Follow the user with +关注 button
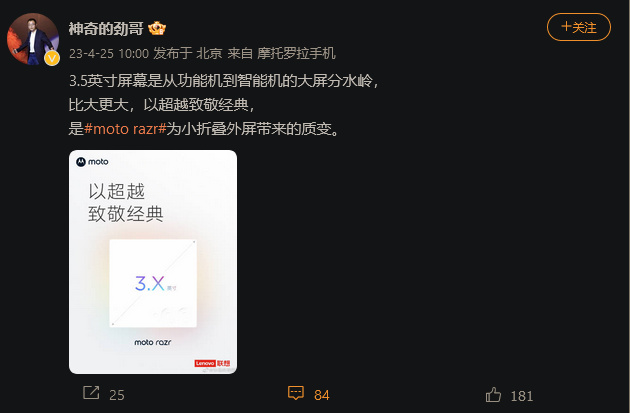 pyautogui.click(x=579, y=27)
